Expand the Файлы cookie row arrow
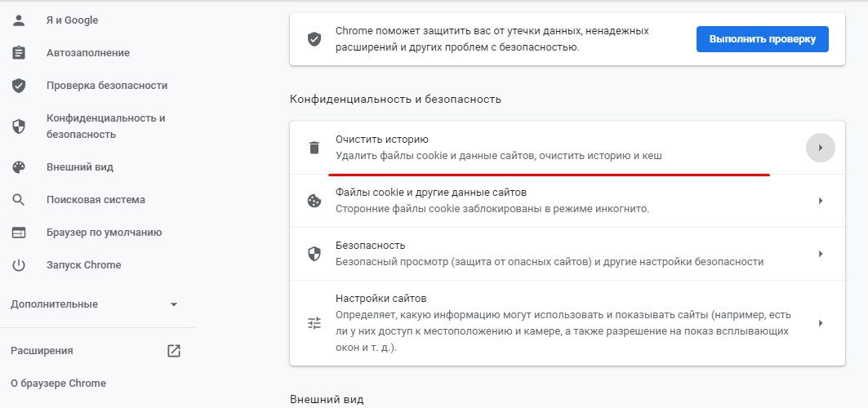The image size is (868, 408). [821, 201]
